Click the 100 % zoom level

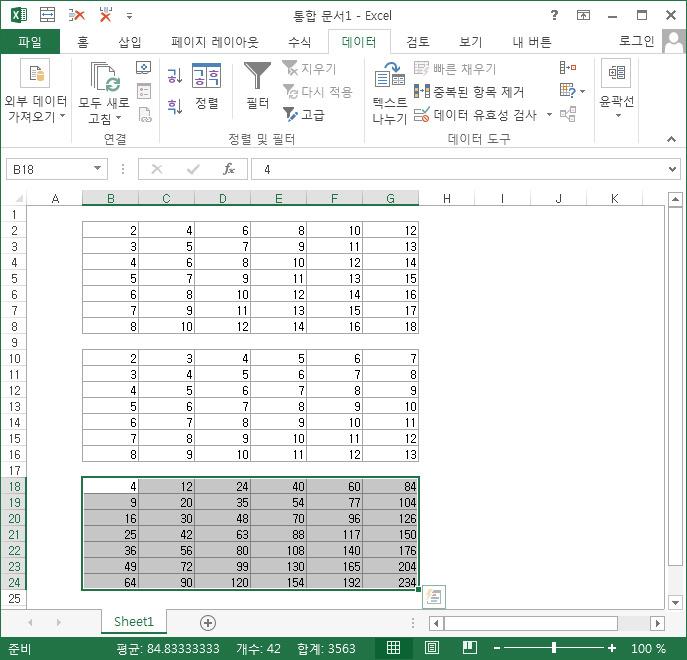tap(648, 648)
